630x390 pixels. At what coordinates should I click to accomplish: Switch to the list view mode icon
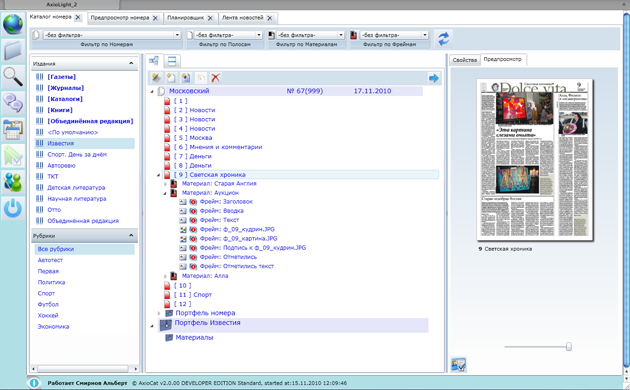coord(172,61)
